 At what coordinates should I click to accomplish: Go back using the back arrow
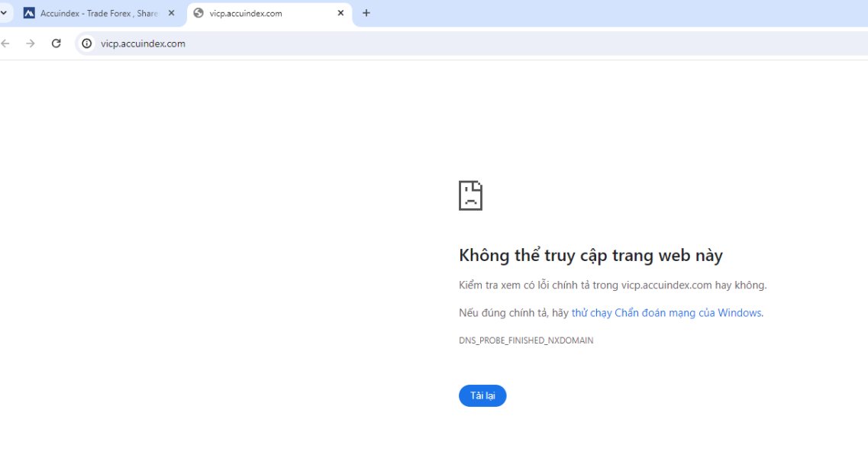click(x=5, y=44)
